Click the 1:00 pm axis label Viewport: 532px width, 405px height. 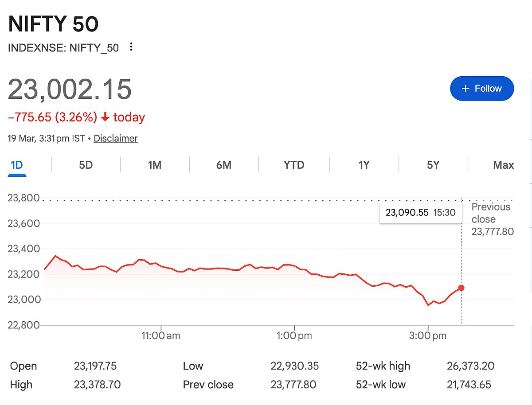coord(293,336)
